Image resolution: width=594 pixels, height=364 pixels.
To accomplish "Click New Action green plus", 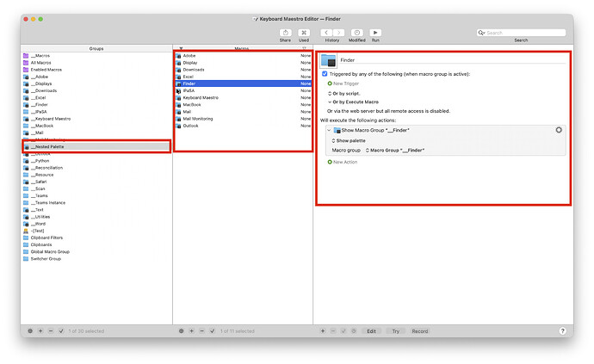I will (330, 162).
